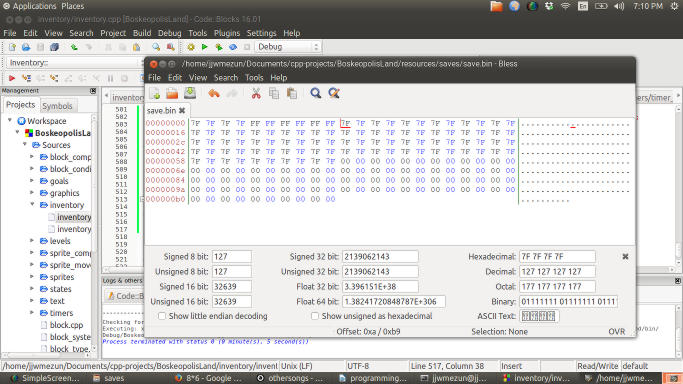Open the Debug build target dropdown

pos(287,47)
